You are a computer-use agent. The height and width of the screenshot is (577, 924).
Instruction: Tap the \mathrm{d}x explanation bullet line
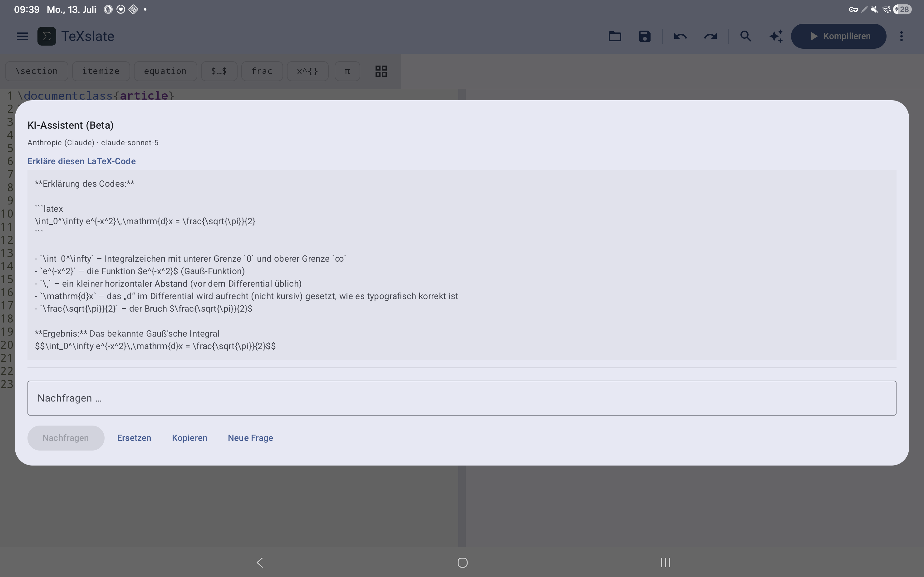click(246, 296)
